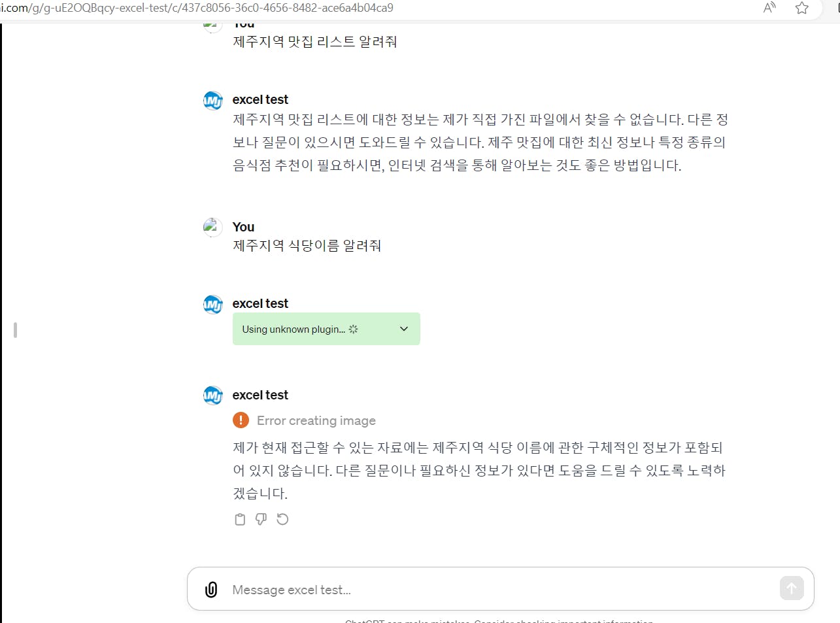Add page to favorites with star icon

click(x=802, y=8)
